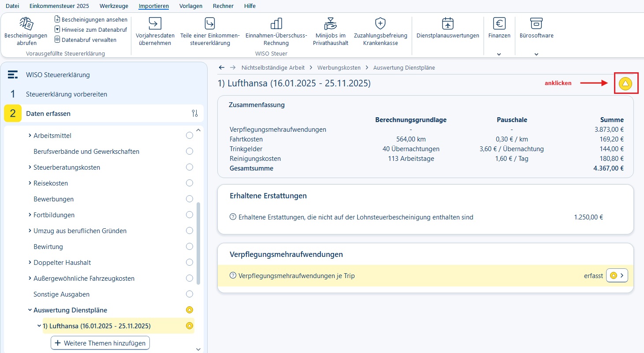Viewport: 644px width, 353px height.
Task: Open Bescheinigungen abrufen in the ribbon
Action: click(26, 32)
